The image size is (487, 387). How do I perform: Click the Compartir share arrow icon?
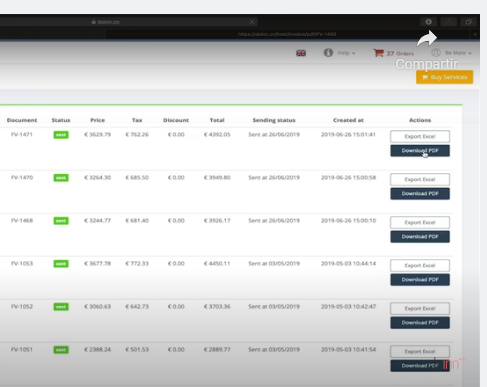[x=427, y=38]
